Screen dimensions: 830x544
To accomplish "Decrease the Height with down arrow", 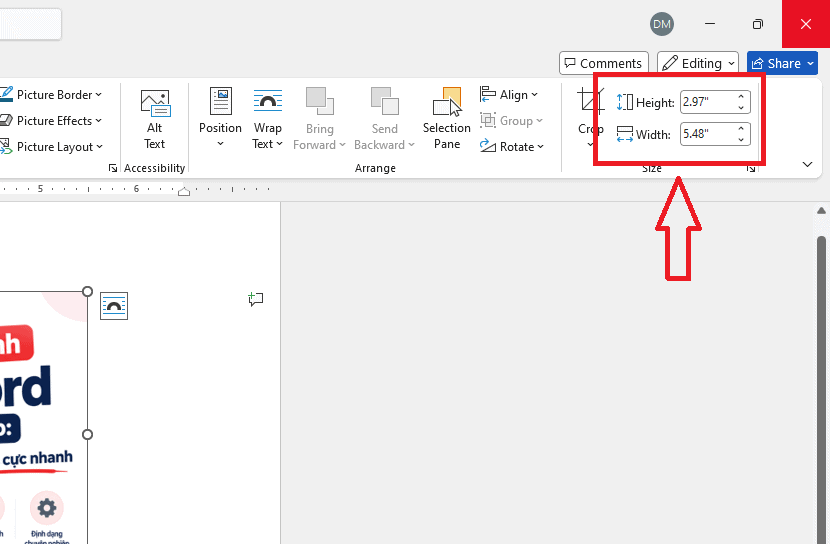I will tap(741, 107).
